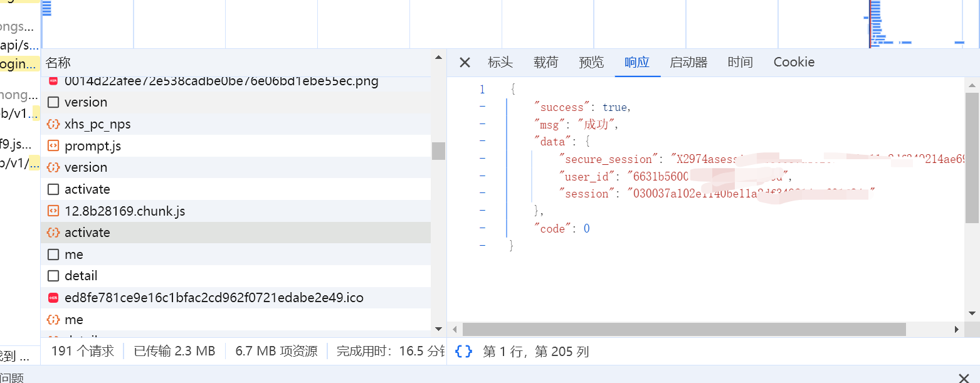
Task: Select the xhs_pc_nps request icon
Action: click(x=53, y=124)
